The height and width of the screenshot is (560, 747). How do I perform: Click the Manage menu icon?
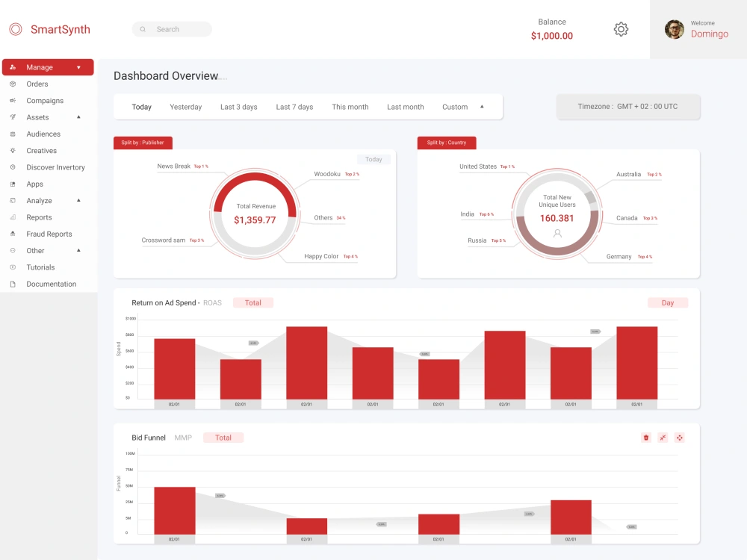click(x=13, y=67)
